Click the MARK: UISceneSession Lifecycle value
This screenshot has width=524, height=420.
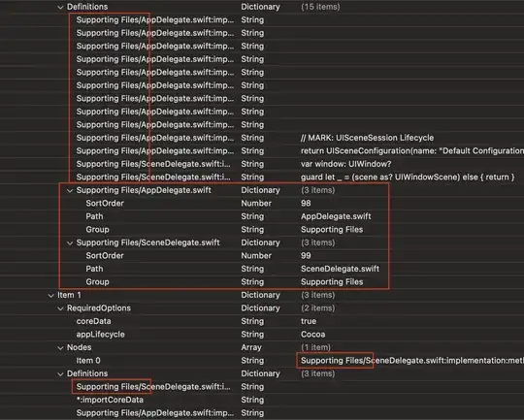pos(367,138)
